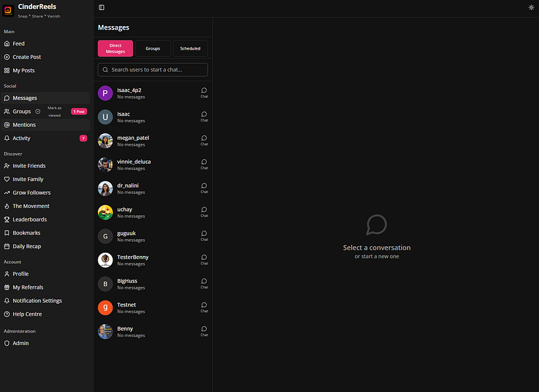Click the Chat icon for Benny
Viewport: 539px width, 392px height.
click(204, 331)
